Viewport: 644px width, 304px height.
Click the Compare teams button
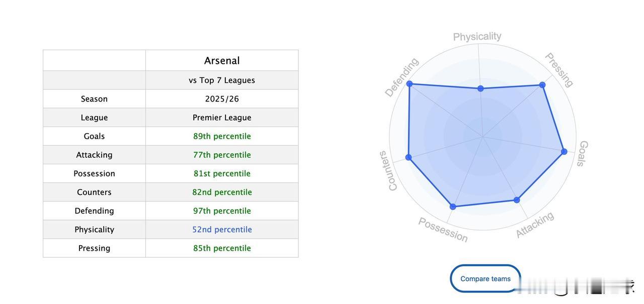(485, 278)
